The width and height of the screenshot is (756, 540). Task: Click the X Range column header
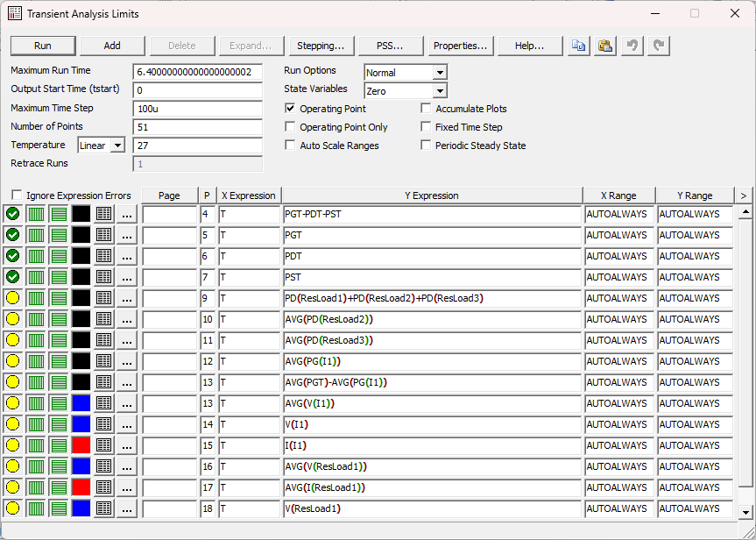click(619, 195)
